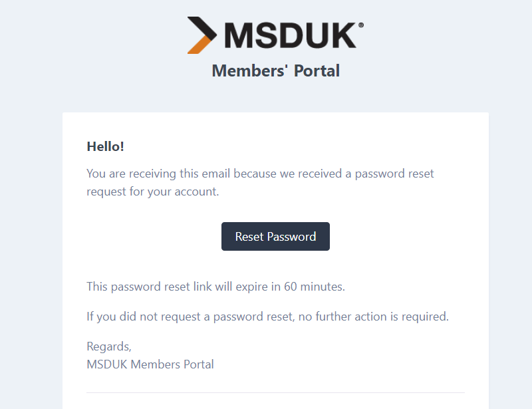Click the orange segment of the logo arrow
Image resolution: width=532 pixels, height=409 pixels.
tap(199, 45)
